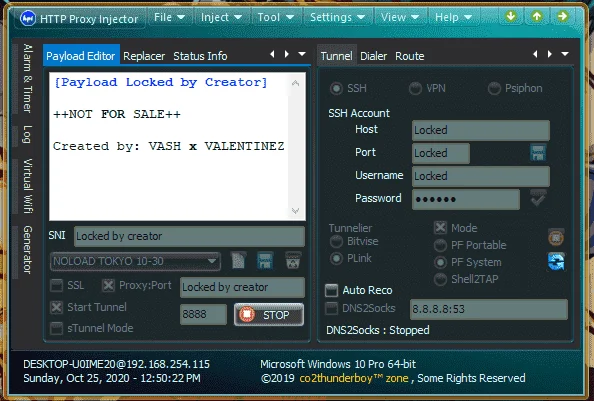Switch to the Payload Editor tab

[x=81, y=56]
